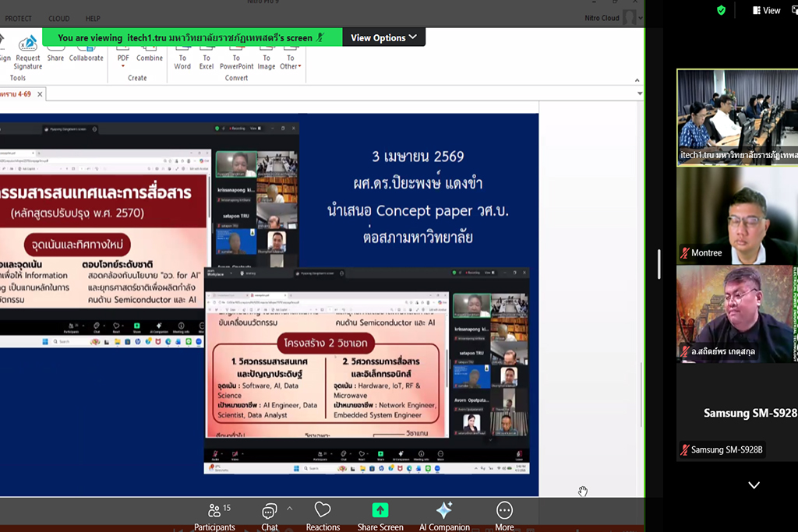
Task: Expand the caret next to Chat
Action: (290, 508)
